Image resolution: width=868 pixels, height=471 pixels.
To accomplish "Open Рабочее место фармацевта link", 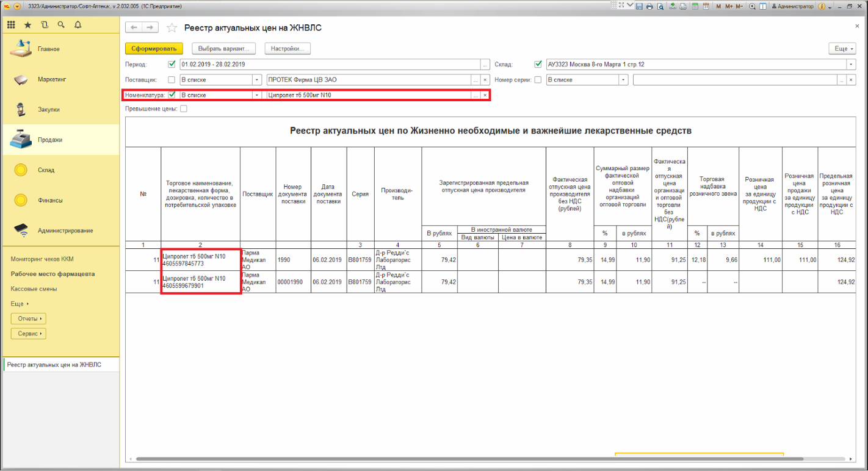I will (x=52, y=274).
